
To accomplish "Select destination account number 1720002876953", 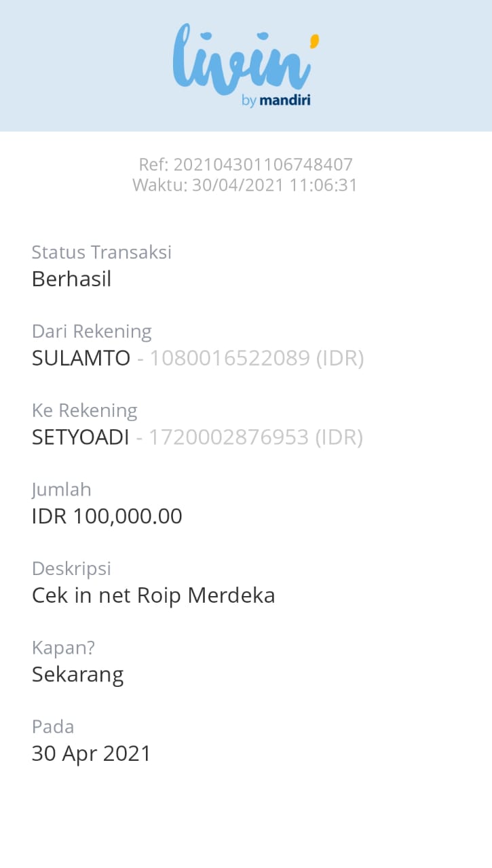I will 228,437.
